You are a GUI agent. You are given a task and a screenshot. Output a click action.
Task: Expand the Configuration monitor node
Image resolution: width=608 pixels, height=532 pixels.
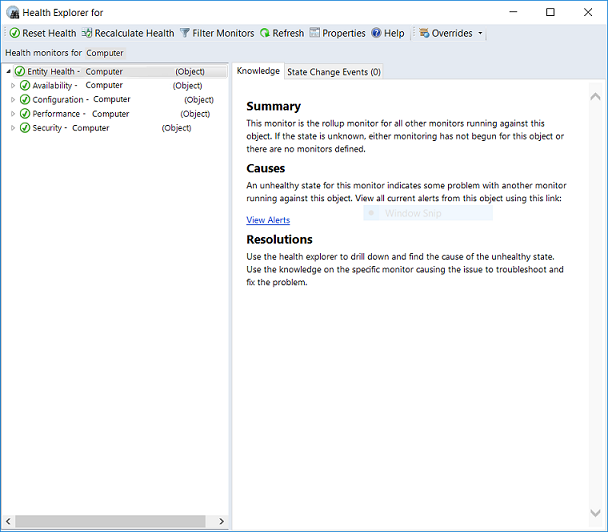pos(13,100)
